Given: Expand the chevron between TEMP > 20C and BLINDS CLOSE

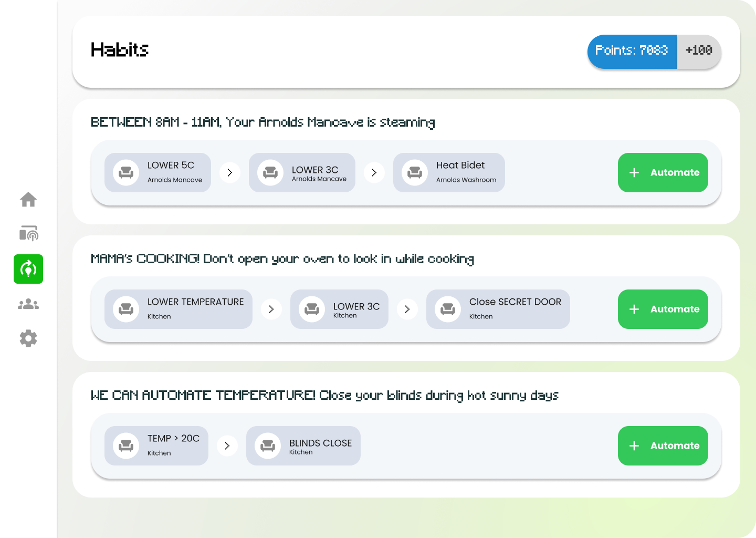Looking at the screenshot, I should [x=227, y=446].
